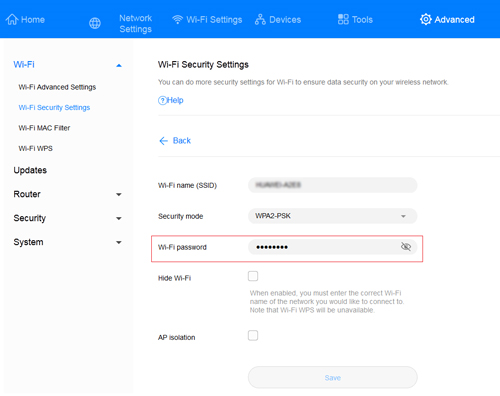Screen dimensions: 500x396
Task: Select the Advanced tab label
Action: click(x=454, y=20)
